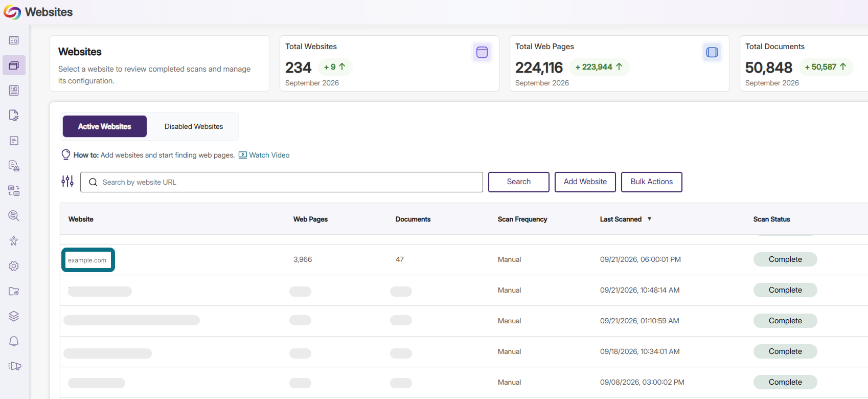Click the 09/08/2026, 03:00:02 PM timestamp
Screen dimensions: 868x399
point(642,383)
